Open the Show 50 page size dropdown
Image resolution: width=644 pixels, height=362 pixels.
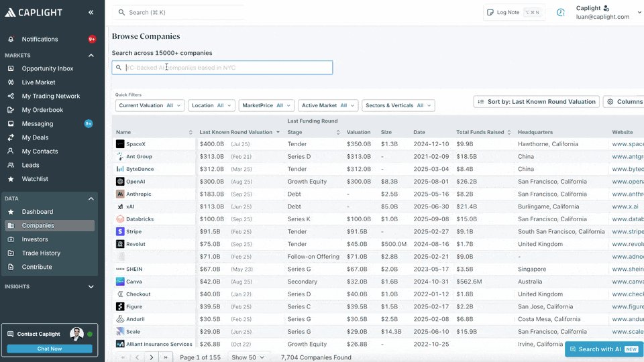(248, 357)
